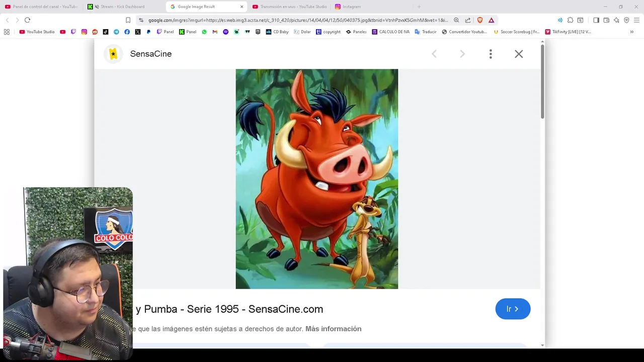Open the CALCULO DE IVA bookmark
The width and height of the screenshot is (644, 362).
click(x=391, y=32)
